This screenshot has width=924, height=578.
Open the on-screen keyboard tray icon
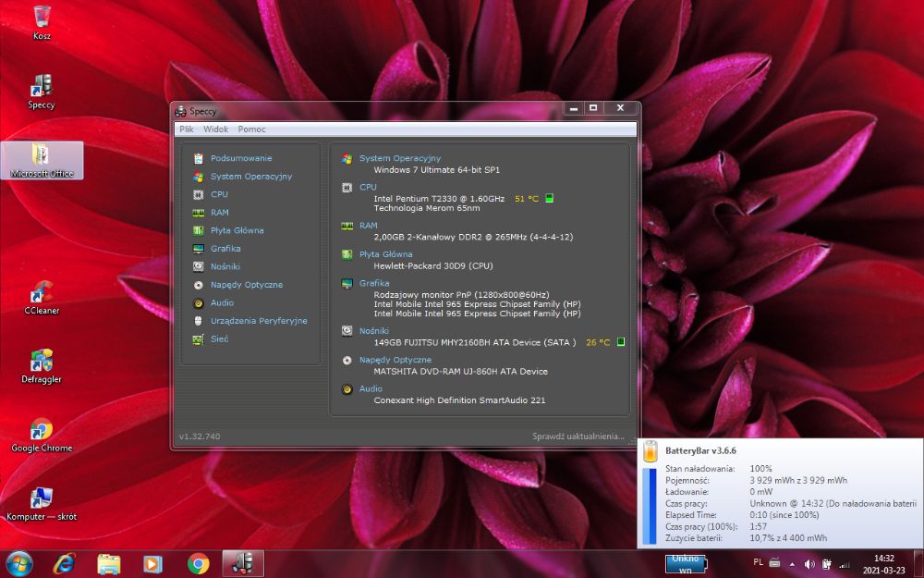[775, 562]
